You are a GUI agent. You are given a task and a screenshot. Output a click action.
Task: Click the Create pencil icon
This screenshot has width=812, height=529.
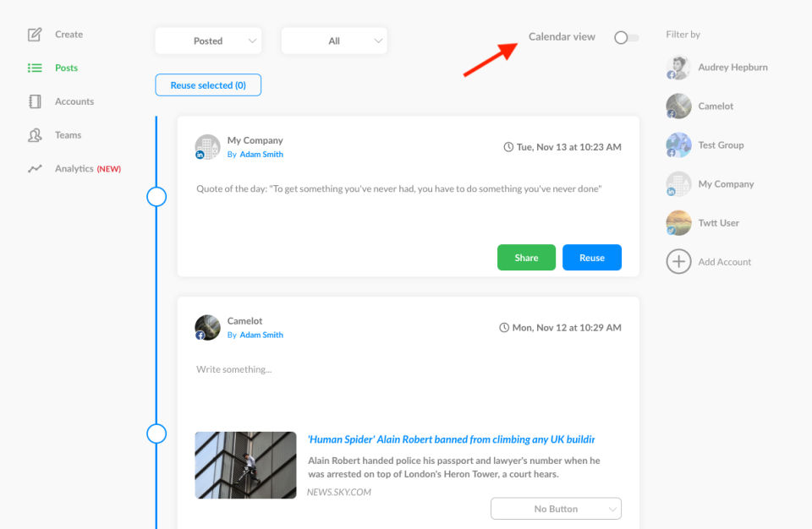click(x=35, y=34)
